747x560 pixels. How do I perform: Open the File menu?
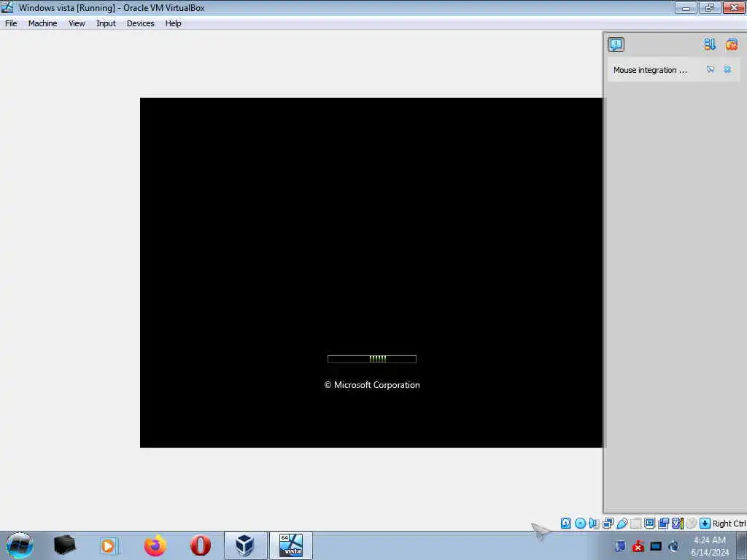pyautogui.click(x=11, y=23)
